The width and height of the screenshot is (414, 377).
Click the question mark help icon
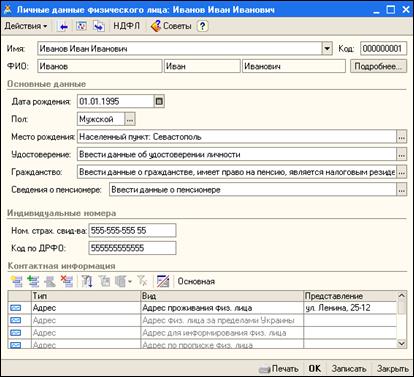point(202,26)
